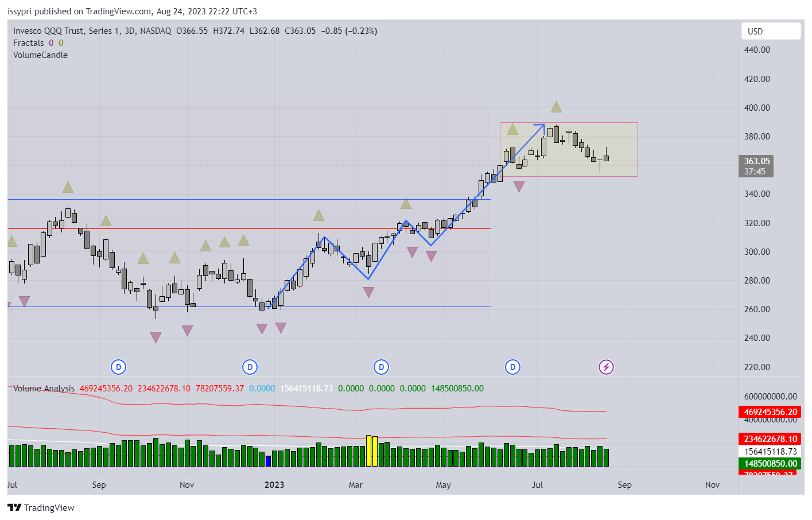Screen dimensions: 812x520
Task: Click the green 148500850.00 scale label
Action: pos(770,464)
